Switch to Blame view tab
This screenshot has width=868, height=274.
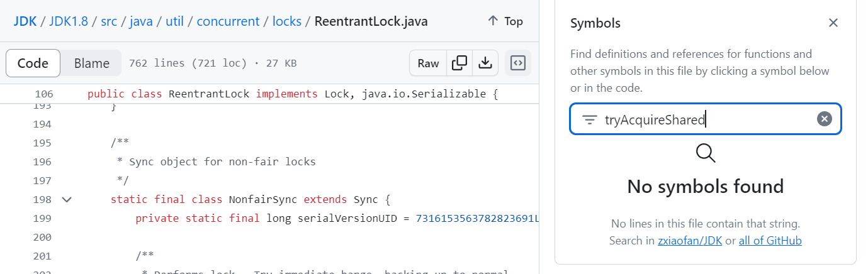tap(91, 63)
